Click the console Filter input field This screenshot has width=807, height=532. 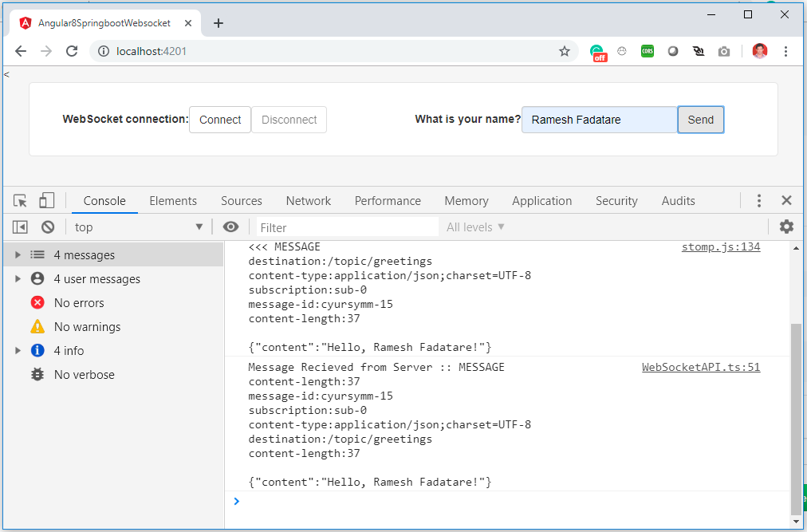(x=348, y=227)
